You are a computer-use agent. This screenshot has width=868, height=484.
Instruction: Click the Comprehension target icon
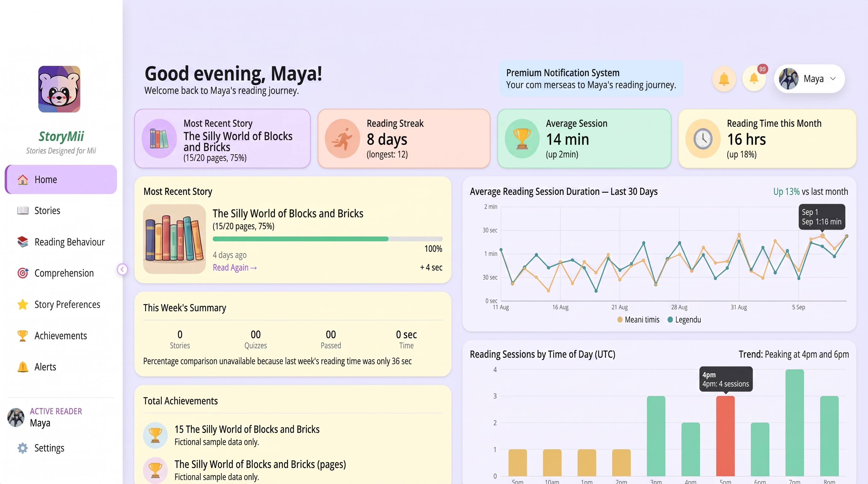coord(23,273)
